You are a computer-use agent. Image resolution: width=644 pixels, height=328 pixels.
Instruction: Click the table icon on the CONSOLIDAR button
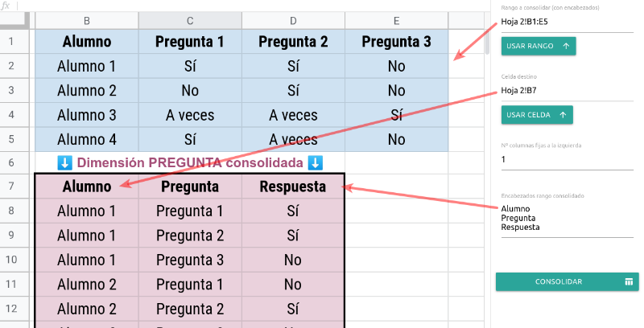pyautogui.click(x=629, y=281)
